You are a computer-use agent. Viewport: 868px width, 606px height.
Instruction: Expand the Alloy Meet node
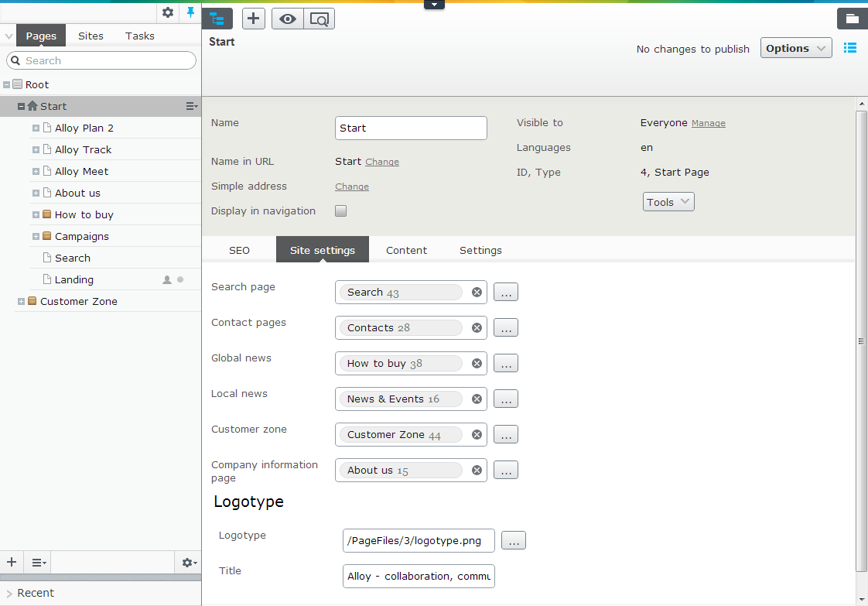pos(36,171)
